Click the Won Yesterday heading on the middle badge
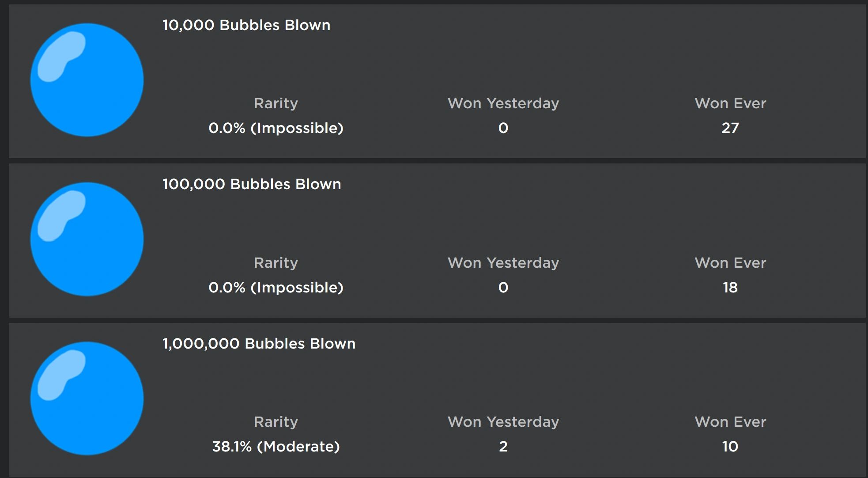The image size is (868, 478). (x=503, y=262)
